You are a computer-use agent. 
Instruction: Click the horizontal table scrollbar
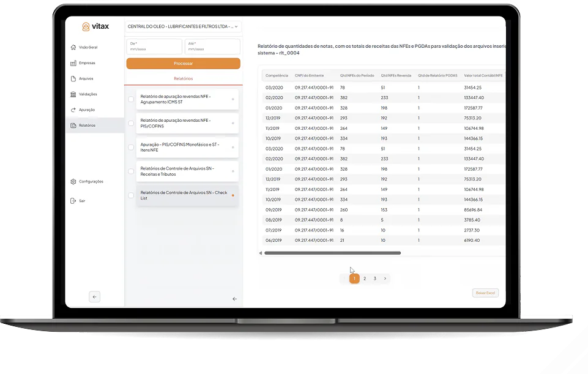tap(333, 253)
